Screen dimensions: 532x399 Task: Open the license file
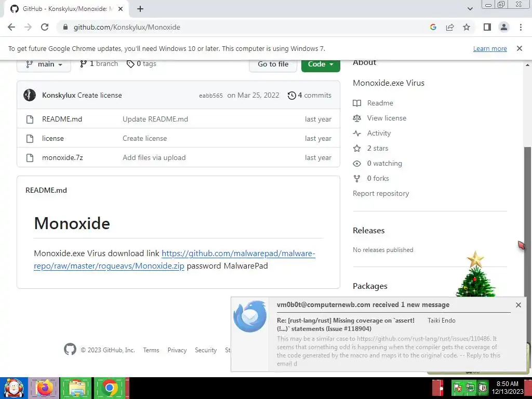(x=53, y=138)
